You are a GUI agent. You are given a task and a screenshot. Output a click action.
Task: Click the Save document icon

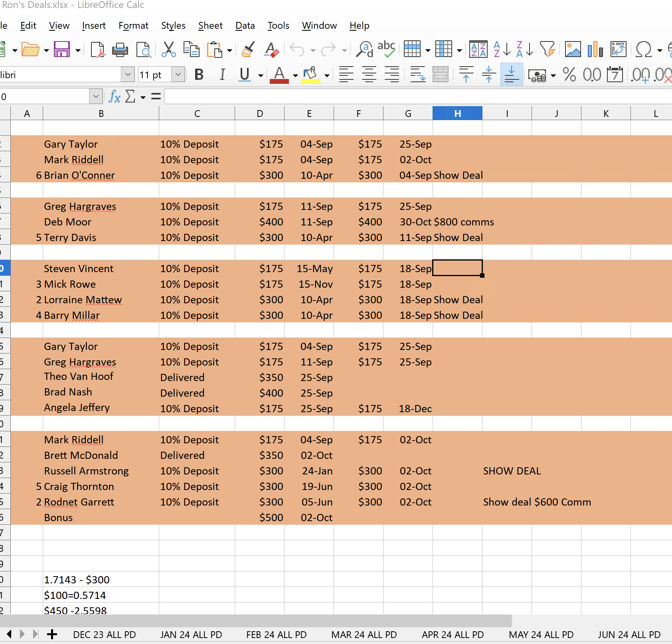point(62,49)
